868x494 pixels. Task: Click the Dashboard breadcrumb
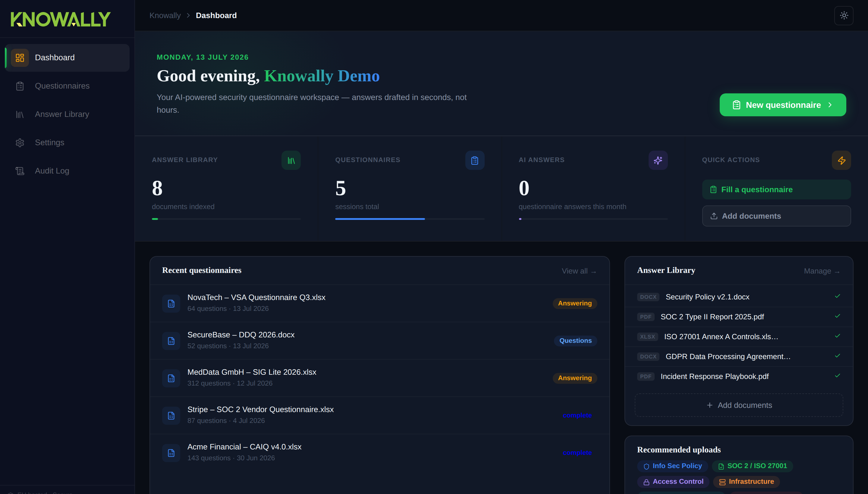216,16
